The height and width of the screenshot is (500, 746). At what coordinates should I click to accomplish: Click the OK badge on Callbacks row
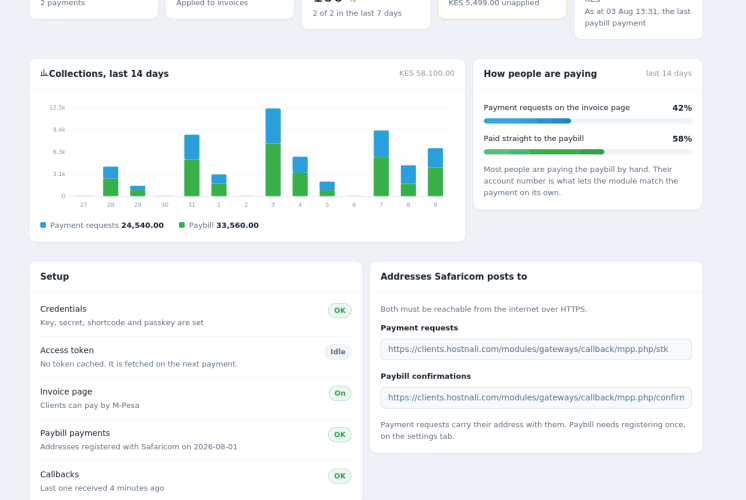(340, 476)
